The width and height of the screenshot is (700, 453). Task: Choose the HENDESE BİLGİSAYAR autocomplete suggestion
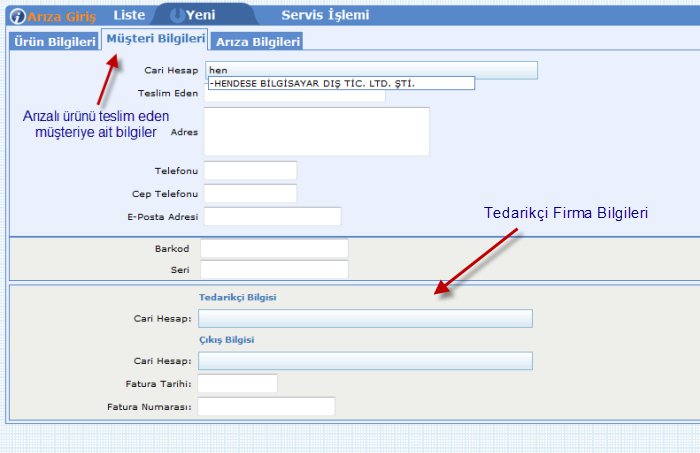(312, 84)
